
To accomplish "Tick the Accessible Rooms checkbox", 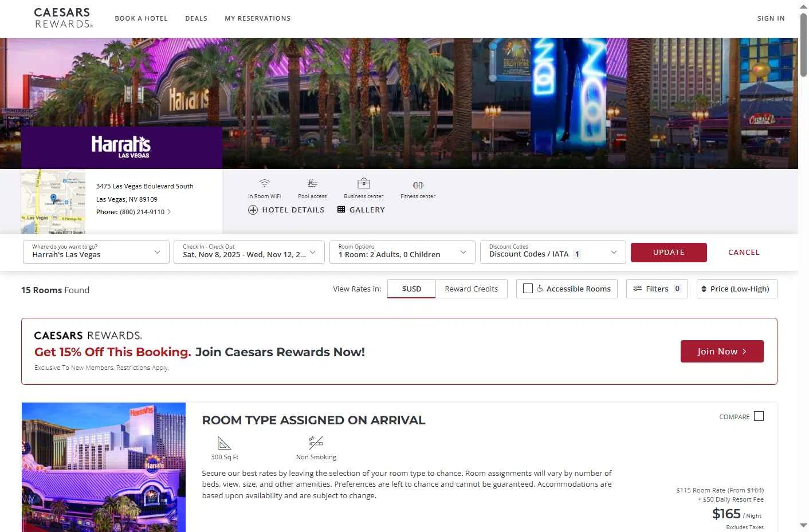I will pos(528,289).
